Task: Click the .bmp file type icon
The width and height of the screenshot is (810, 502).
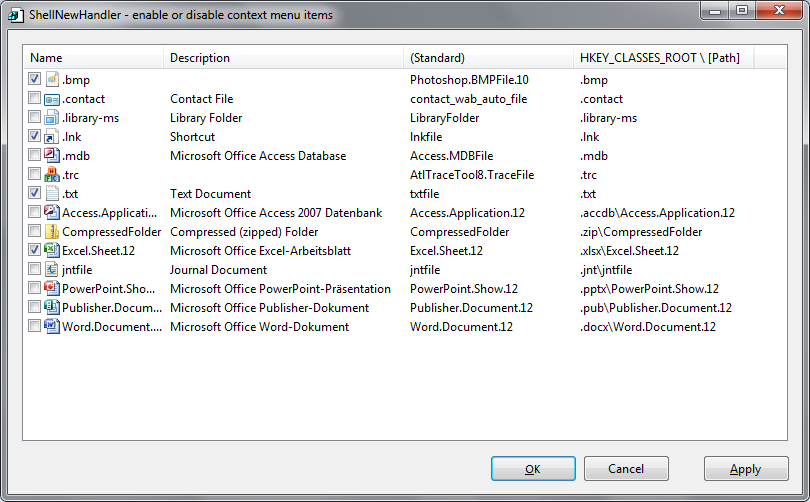Action: point(52,79)
